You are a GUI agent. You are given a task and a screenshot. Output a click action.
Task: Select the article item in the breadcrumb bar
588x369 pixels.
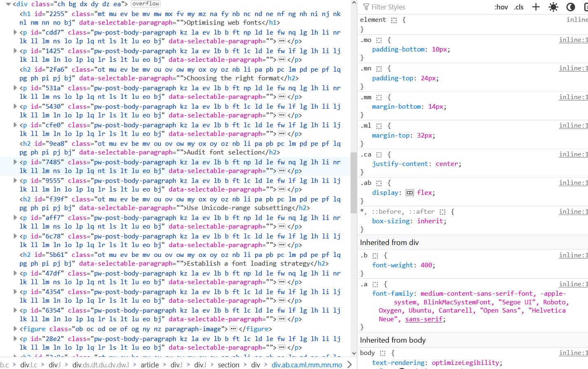149,364
